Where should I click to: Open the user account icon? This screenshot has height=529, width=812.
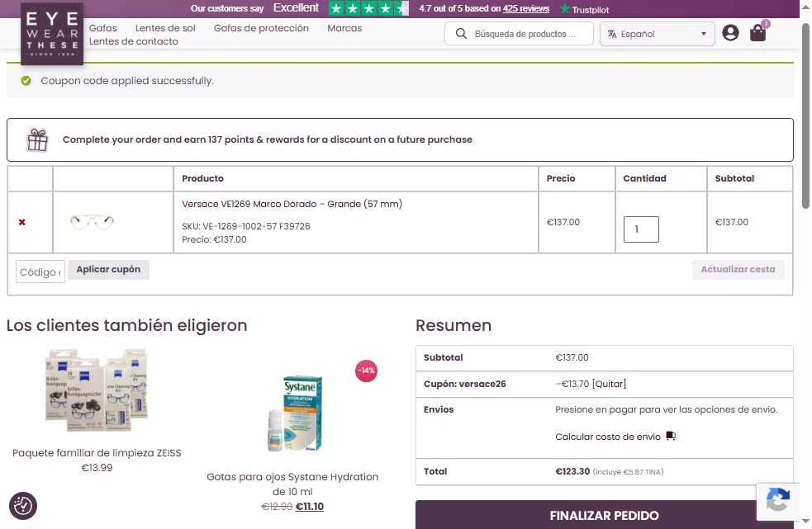[x=730, y=33]
